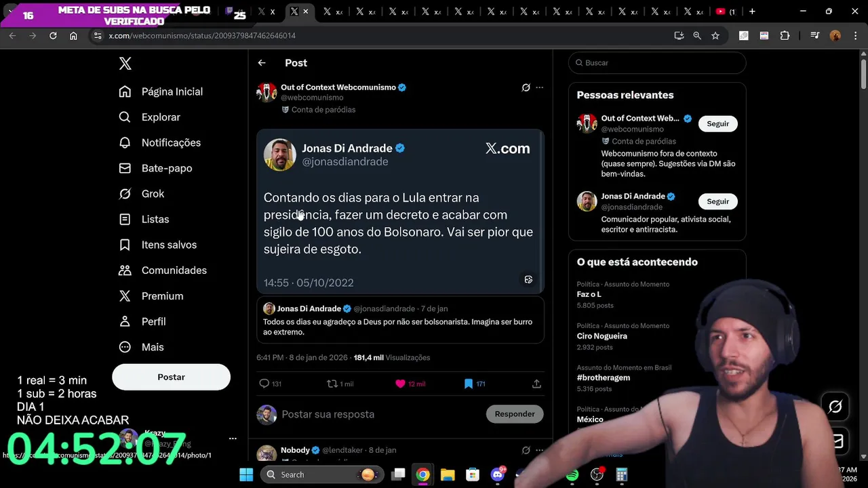
Task: Click the Responder button
Action: coord(515,414)
